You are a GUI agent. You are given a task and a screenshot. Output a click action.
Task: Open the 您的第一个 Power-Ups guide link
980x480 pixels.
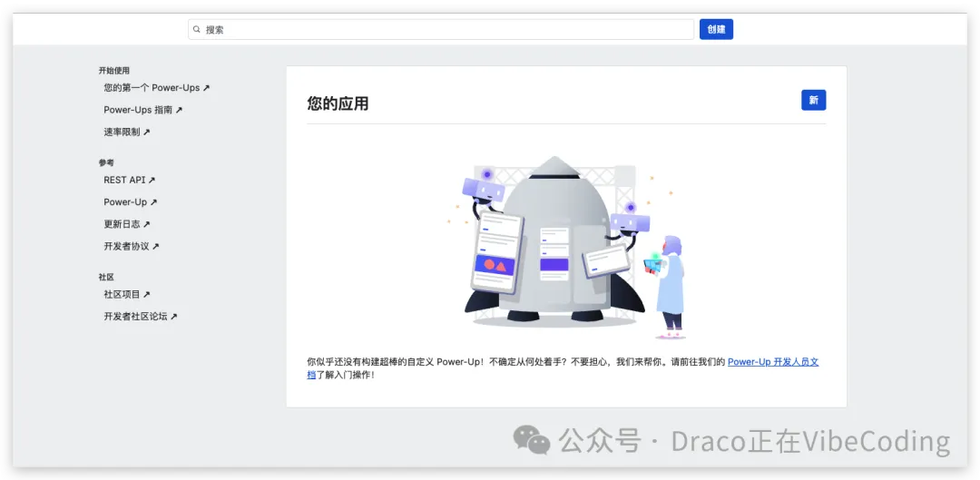(x=152, y=88)
